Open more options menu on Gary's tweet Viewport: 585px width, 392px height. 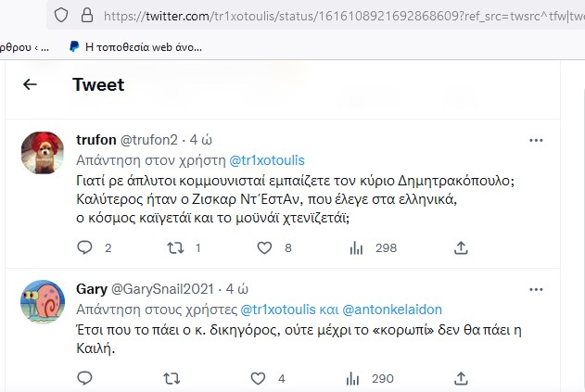[536, 289]
